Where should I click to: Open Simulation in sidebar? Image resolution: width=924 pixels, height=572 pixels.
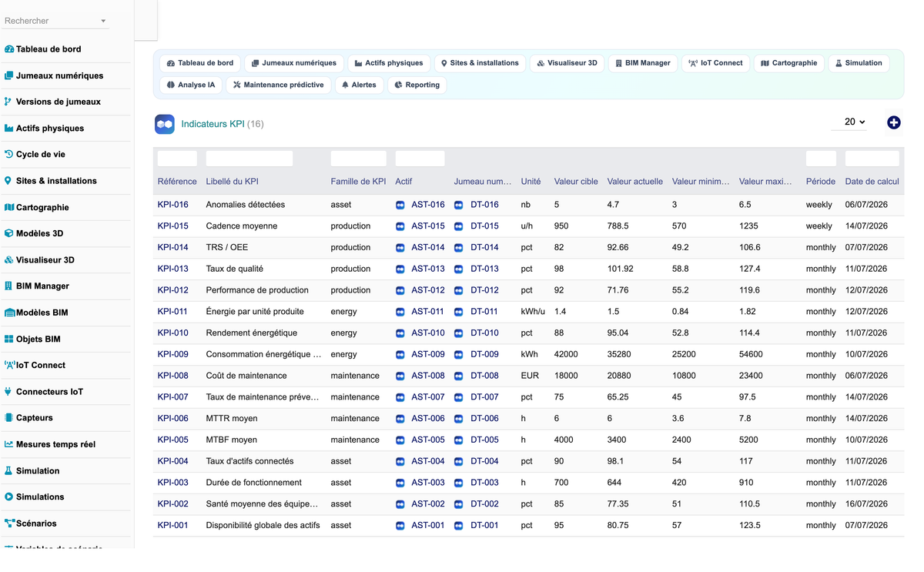32,470
